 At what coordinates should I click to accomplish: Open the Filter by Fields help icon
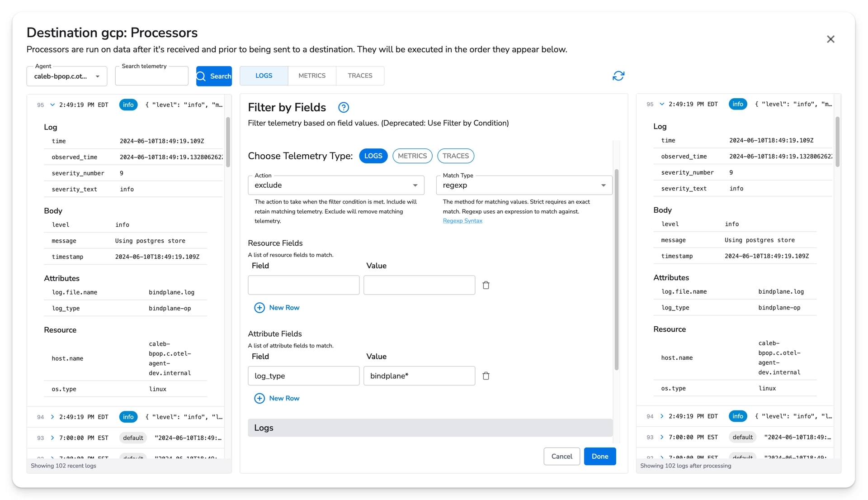click(x=344, y=108)
